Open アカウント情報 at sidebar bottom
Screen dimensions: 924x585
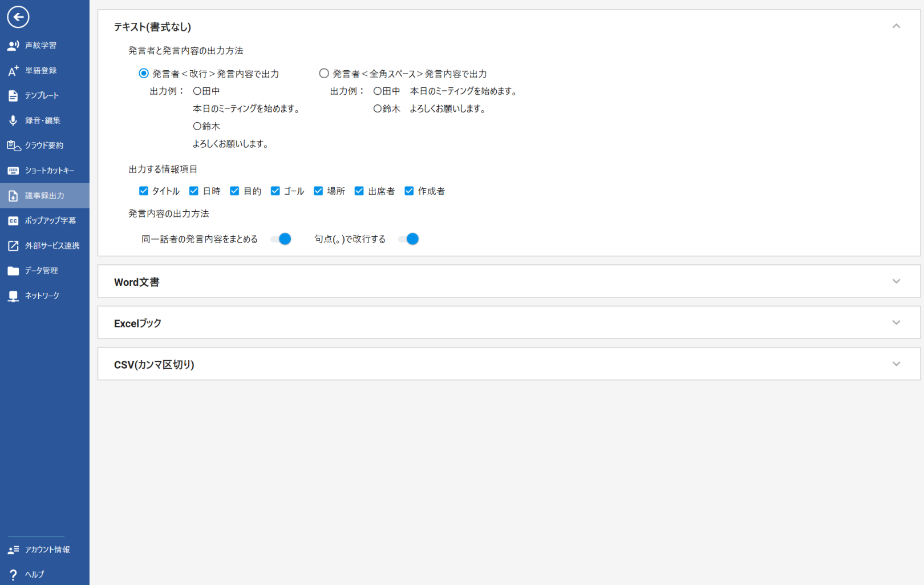tap(47, 550)
